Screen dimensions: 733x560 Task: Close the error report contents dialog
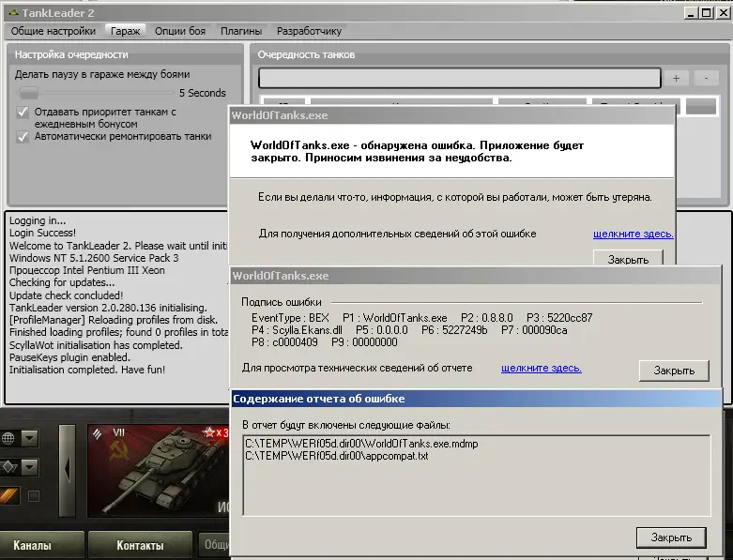[671, 537]
